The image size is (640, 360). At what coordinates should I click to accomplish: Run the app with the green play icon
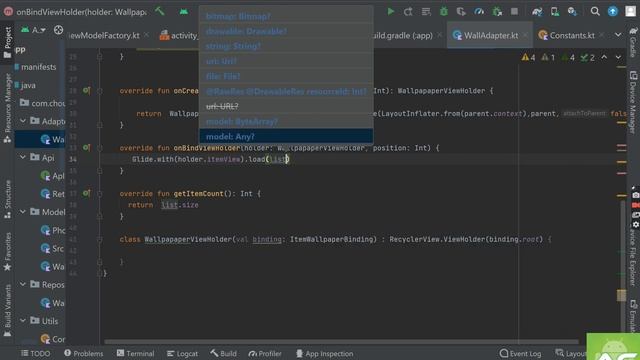click(x=391, y=11)
